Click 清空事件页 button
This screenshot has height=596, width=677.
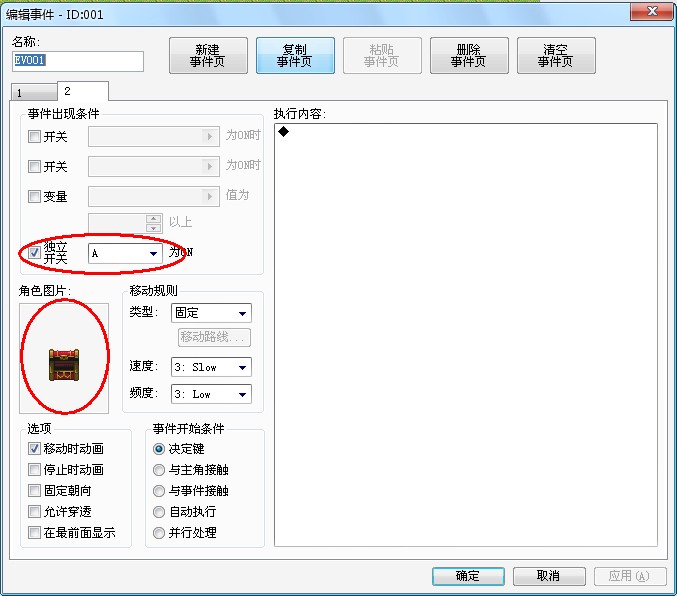coord(556,55)
